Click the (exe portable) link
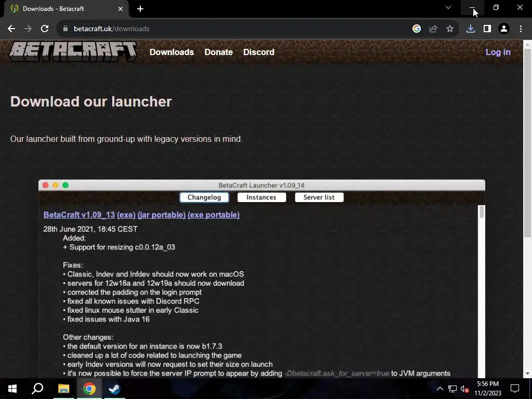This screenshot has height=399, width=532. [214, 215]
